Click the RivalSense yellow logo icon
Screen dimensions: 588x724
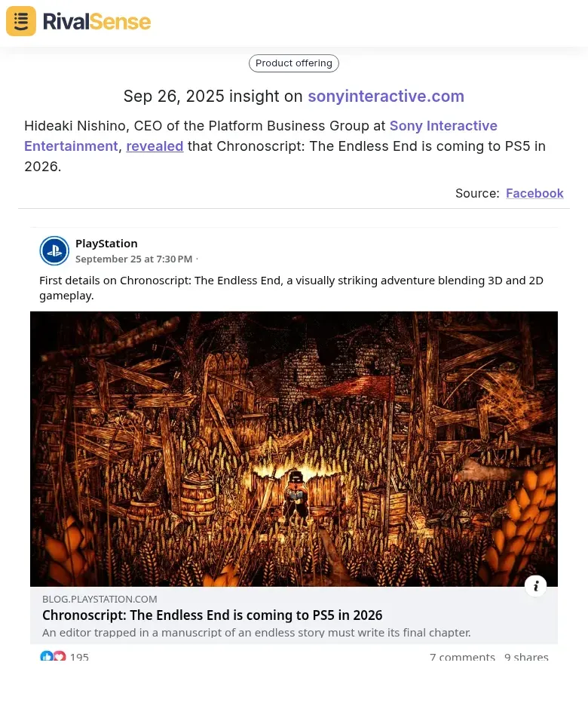[x=21, y=21]
